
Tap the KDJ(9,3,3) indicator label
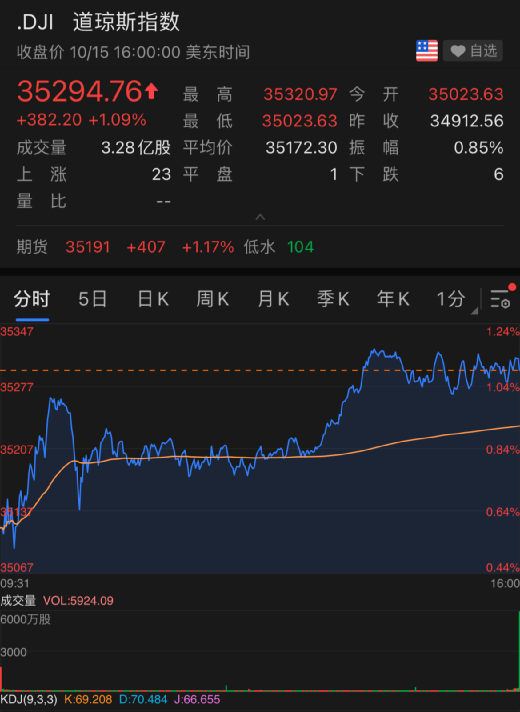coord(29,699)
